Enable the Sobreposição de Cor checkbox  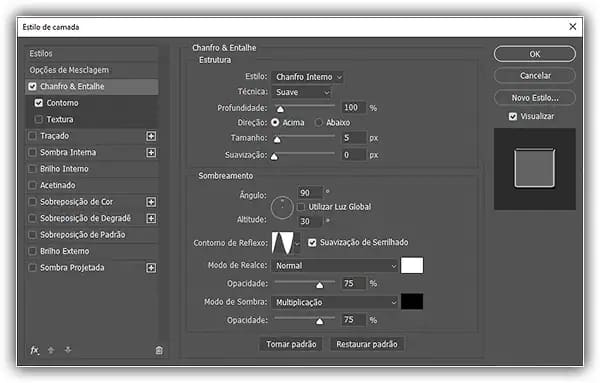point(33,202)
